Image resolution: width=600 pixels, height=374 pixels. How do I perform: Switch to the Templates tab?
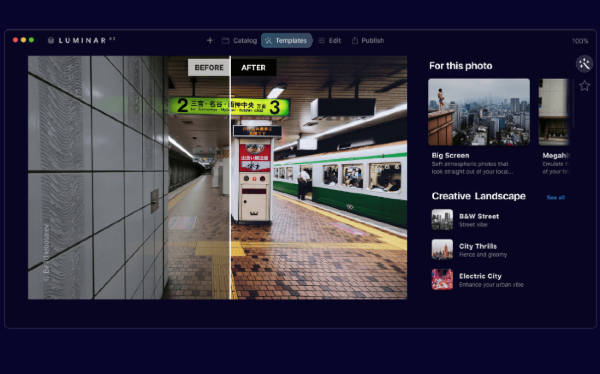287,41
